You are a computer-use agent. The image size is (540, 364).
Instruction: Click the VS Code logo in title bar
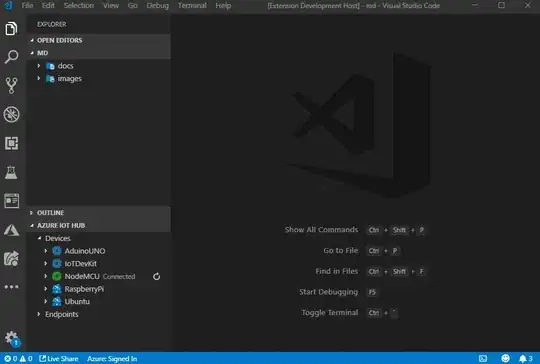tap(8, 6)
